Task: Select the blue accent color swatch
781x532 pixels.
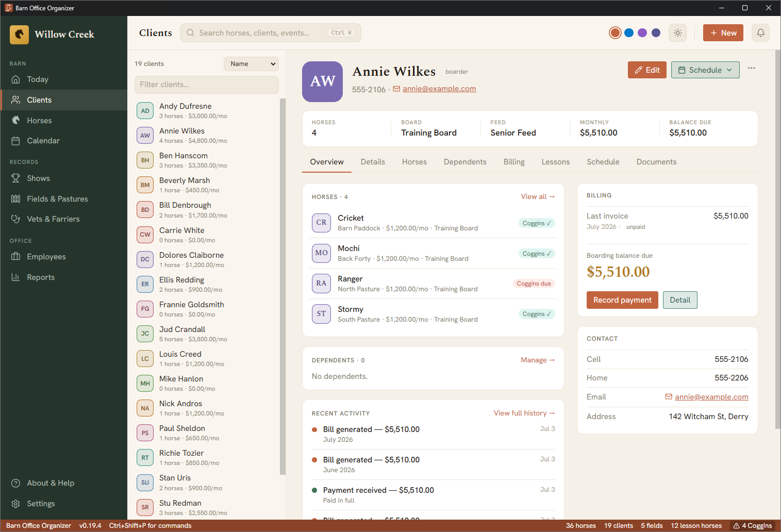Action: click(x=629, y=33)
